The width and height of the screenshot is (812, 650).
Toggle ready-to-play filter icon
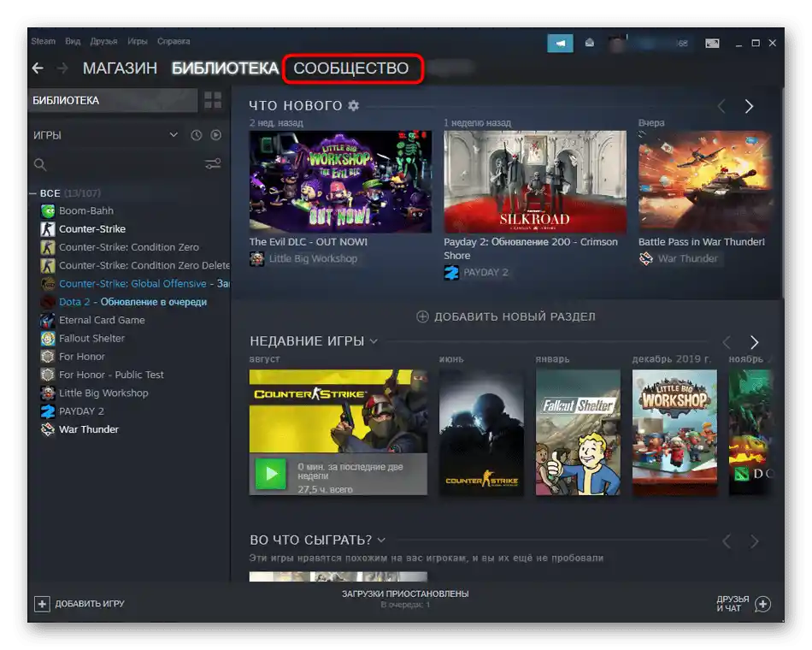(216, 135)
